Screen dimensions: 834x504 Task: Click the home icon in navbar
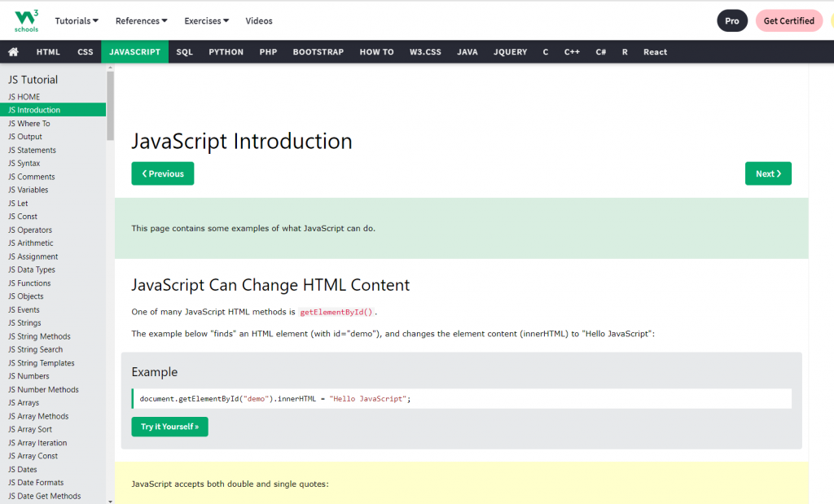pos(13,52)
